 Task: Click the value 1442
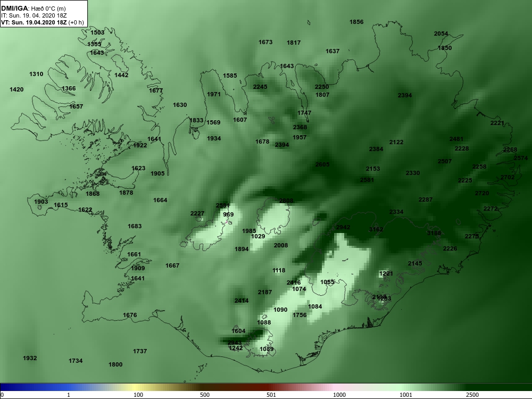click(x=121, y=75)
